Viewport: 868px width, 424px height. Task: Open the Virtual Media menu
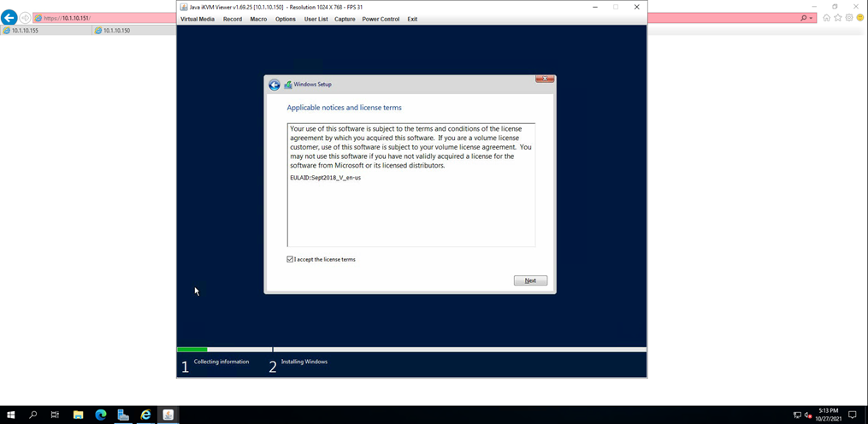pyautogui.click(x=198, y=19)
